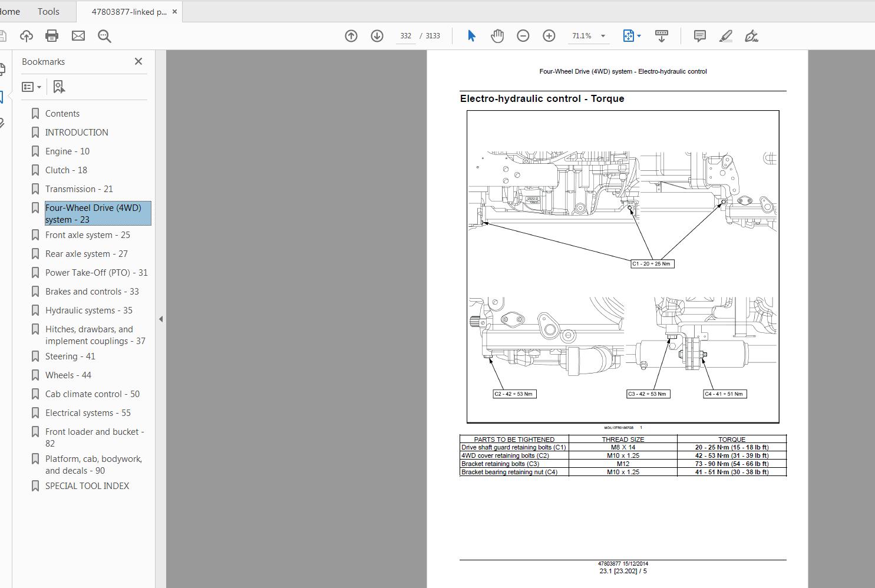The image size is (875, 588).
Task: Find current bookmark icon
Action: coord(59,87)
